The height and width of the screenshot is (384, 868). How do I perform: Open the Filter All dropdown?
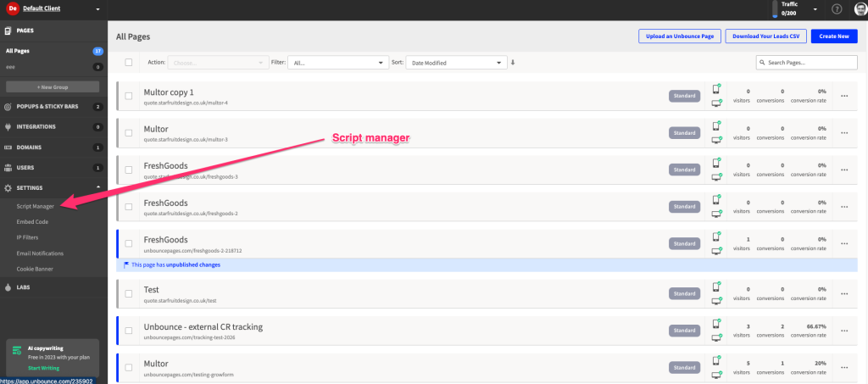tap(338, 63)
